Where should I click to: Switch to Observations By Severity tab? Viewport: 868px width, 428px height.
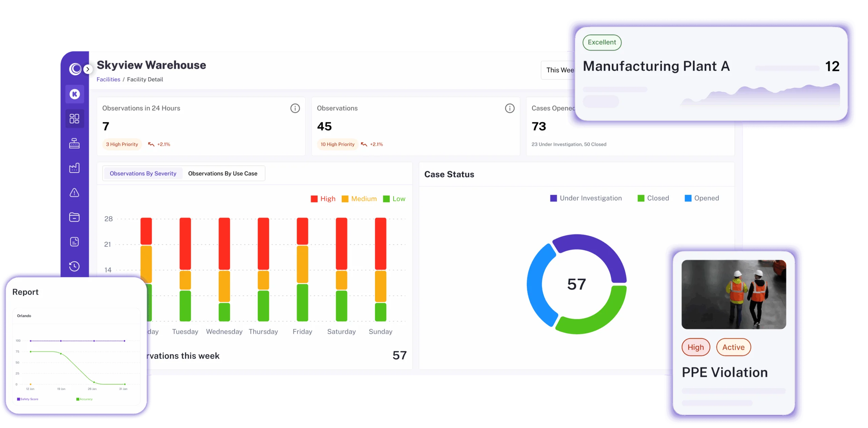tap(143, 174)
